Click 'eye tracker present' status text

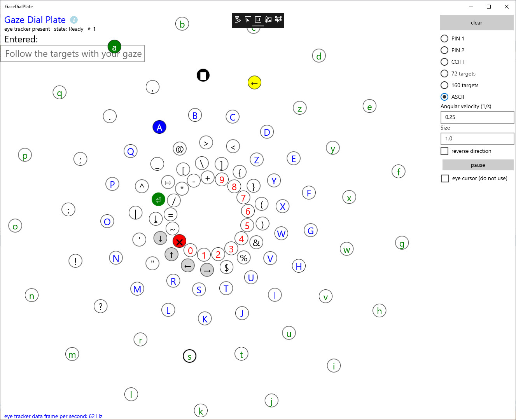coord(27,29)
